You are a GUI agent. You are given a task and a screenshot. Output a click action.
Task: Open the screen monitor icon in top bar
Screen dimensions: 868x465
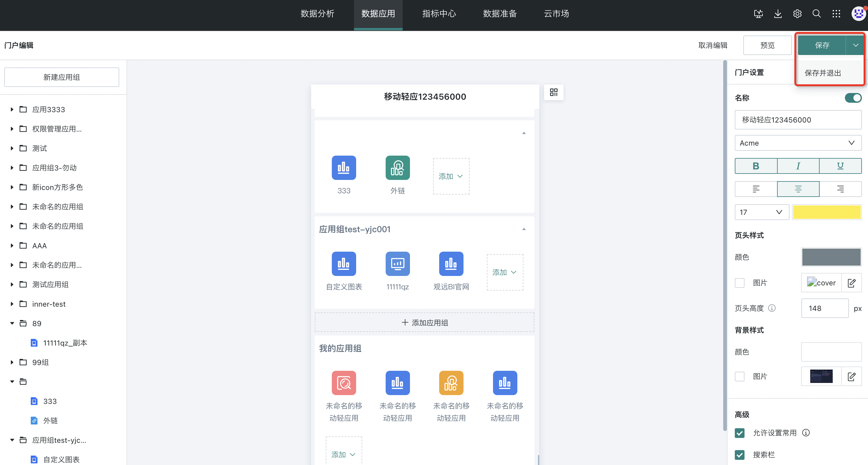tap(758, 14)
